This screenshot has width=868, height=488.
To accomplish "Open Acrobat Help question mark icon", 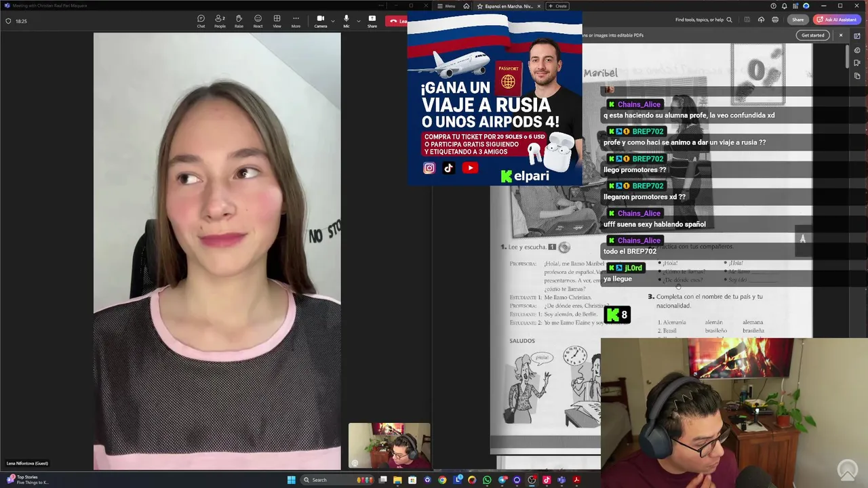I will click(x=772, y=6).
